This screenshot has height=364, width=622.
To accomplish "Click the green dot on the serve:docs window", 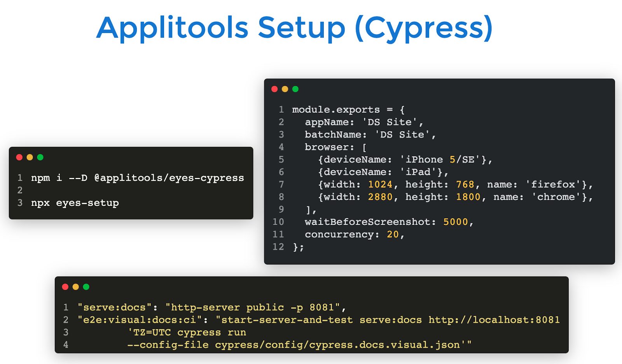I will pos(86,287).
